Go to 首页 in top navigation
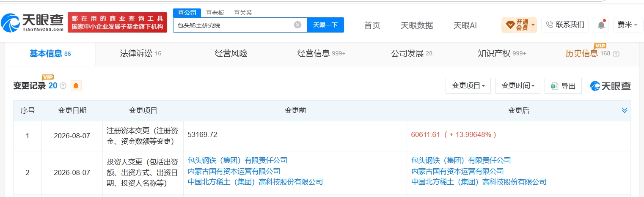This screenshot has width=644, height=197. [x=372, y=25]
